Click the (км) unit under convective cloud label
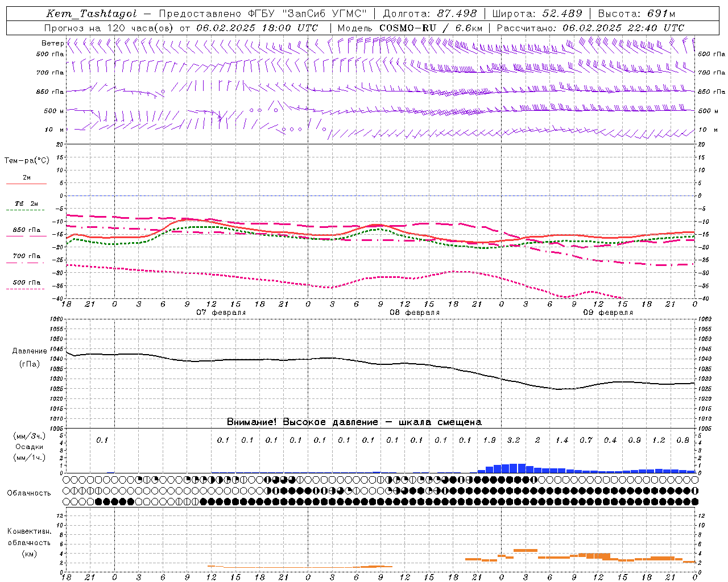This screenshot has height=582, width=728. pos(29,554)
